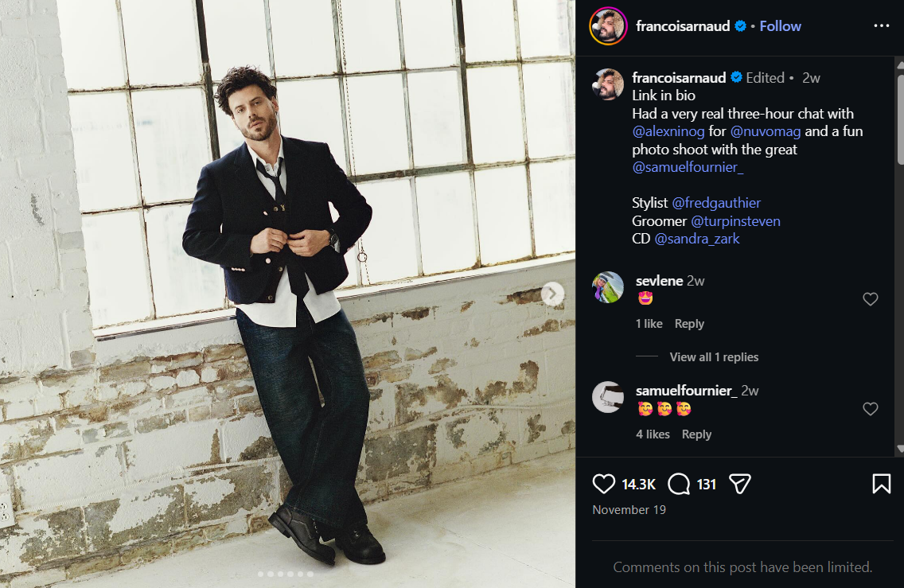Open sevlene's profile avatar
The image size is (904, 588).
point(608,287)
